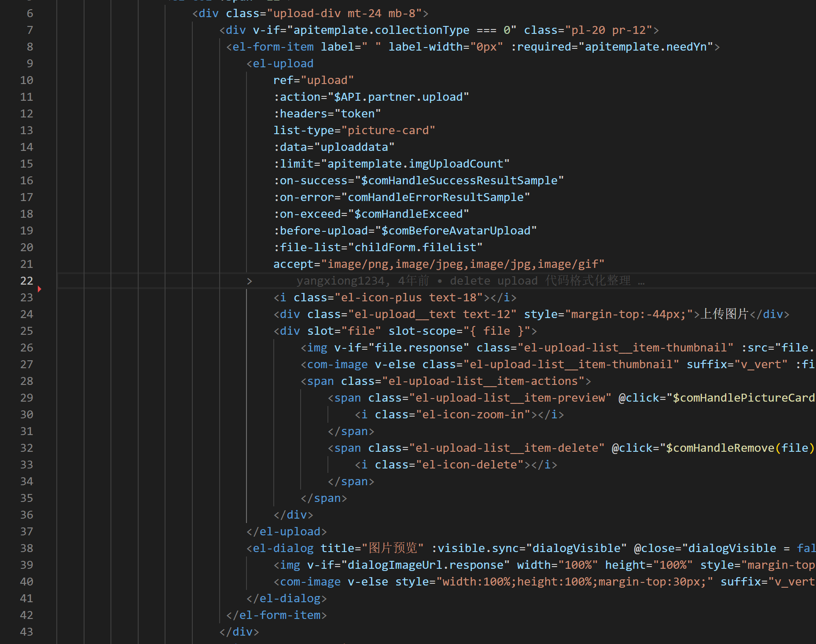Viewport: 816px width, 644px height.
Task: Click the 图片预览 dialog title
Action: click(x=393, y=548)
